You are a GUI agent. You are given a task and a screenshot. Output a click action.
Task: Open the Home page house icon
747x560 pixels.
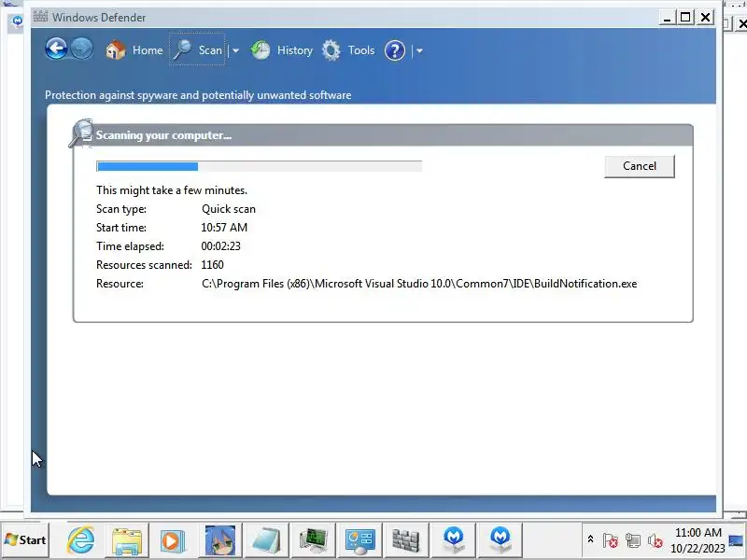[115, 50]
